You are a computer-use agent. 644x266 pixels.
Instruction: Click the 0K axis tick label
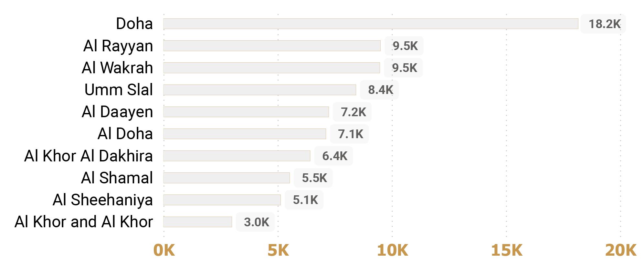pyautogui.click(x=164, y=250)
